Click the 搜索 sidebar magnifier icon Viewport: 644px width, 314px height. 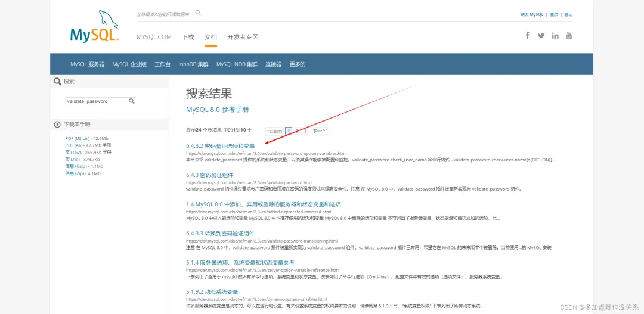pos(57,81)
